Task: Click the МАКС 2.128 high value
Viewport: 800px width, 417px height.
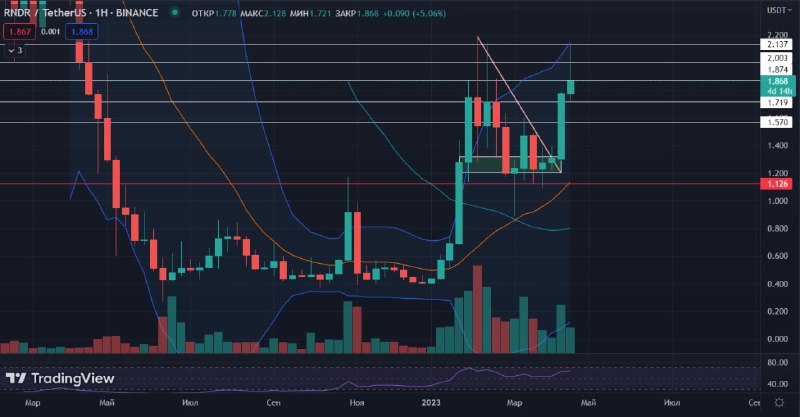Action: (x=263, y=13)
